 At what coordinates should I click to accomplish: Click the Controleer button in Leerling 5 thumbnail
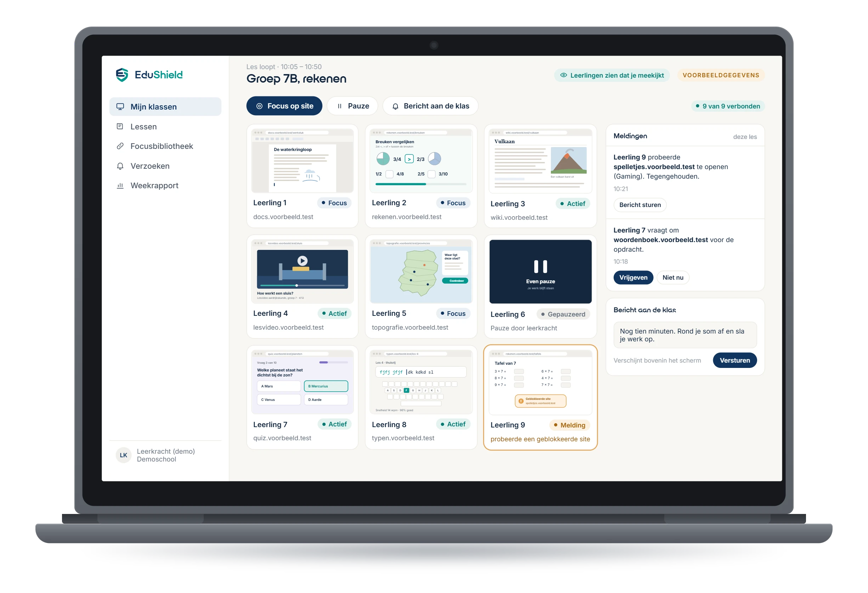[455, 281]
